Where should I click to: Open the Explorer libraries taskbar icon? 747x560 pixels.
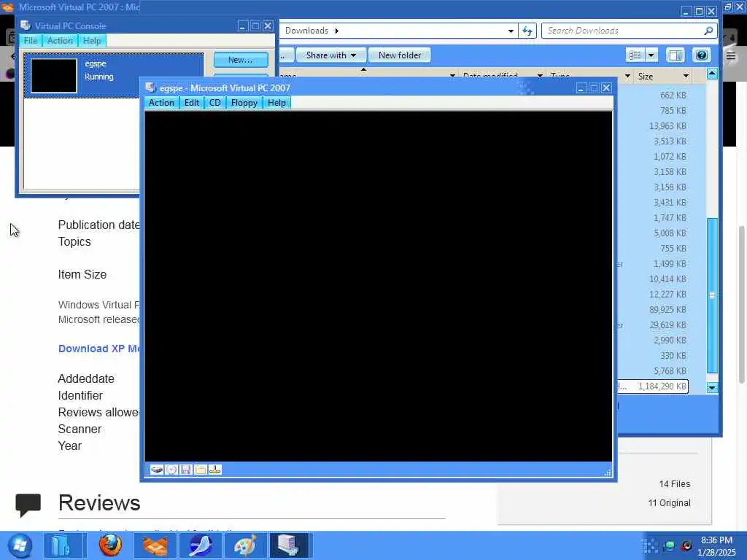(64, 545)
